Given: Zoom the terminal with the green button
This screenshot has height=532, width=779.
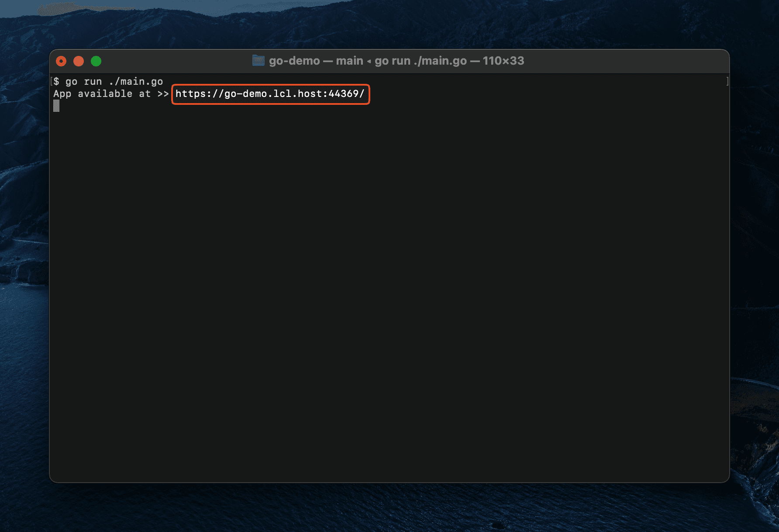Looking at the screenshot, I should (96, 61).
